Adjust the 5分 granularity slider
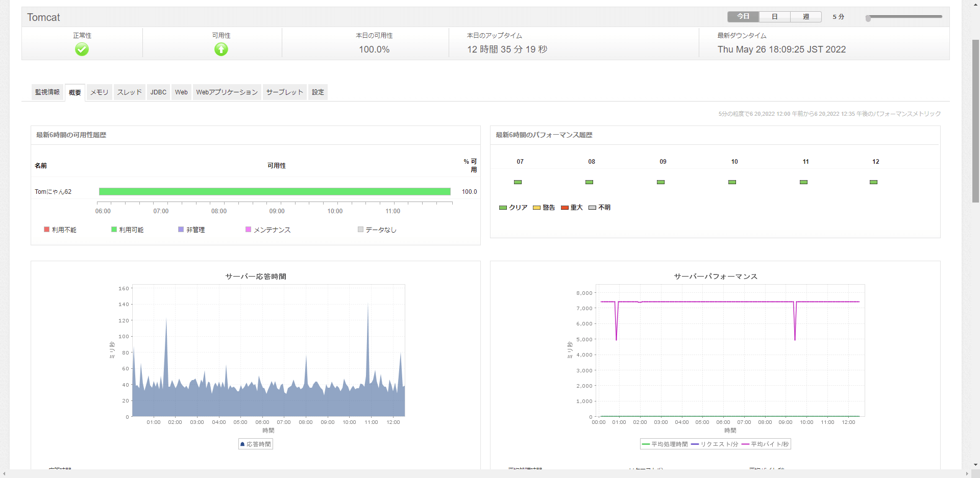The image size is (980, 478). [x=869, y=18]
